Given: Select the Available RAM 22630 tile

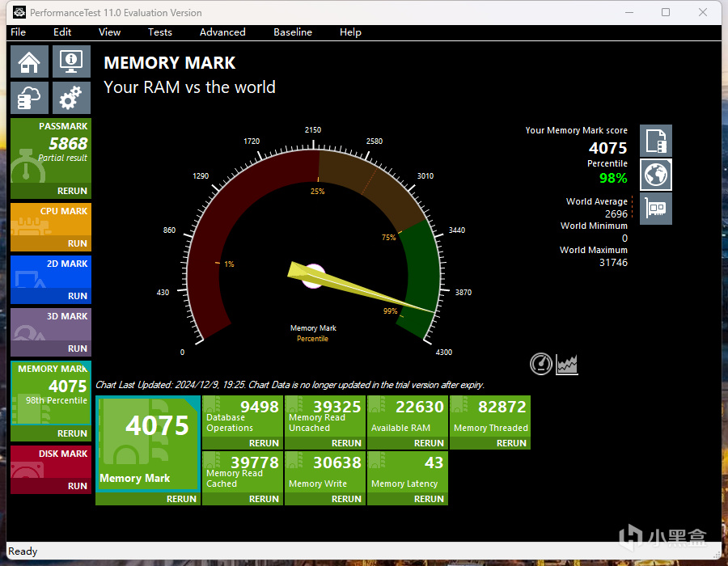Looking at the screenshot, I should click(x=408, y=416).
